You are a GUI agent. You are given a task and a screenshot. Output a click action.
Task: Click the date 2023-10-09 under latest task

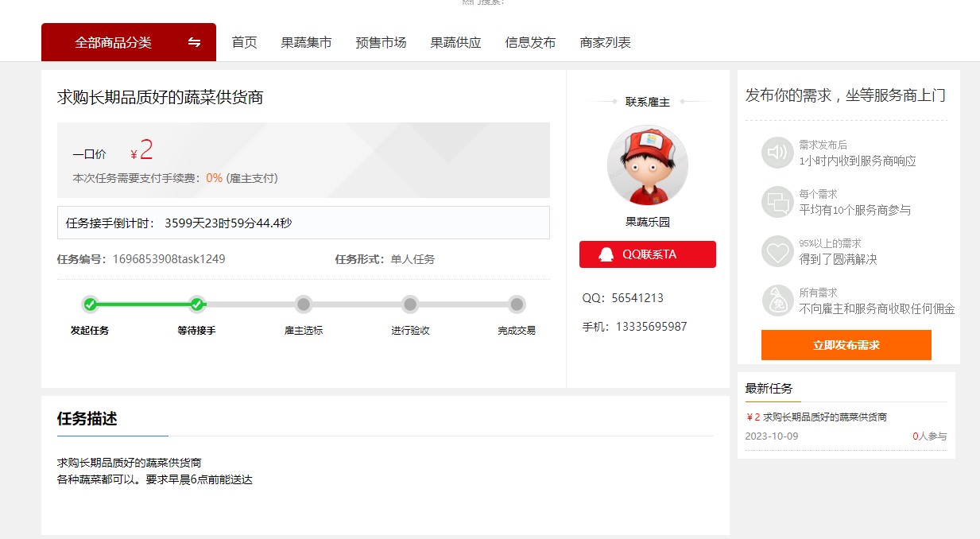click(772, 436)
